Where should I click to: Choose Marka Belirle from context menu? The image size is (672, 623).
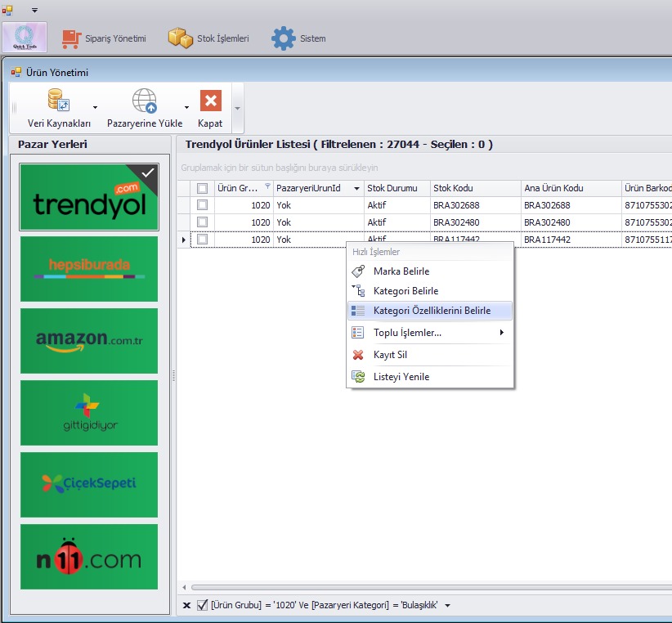430,271
